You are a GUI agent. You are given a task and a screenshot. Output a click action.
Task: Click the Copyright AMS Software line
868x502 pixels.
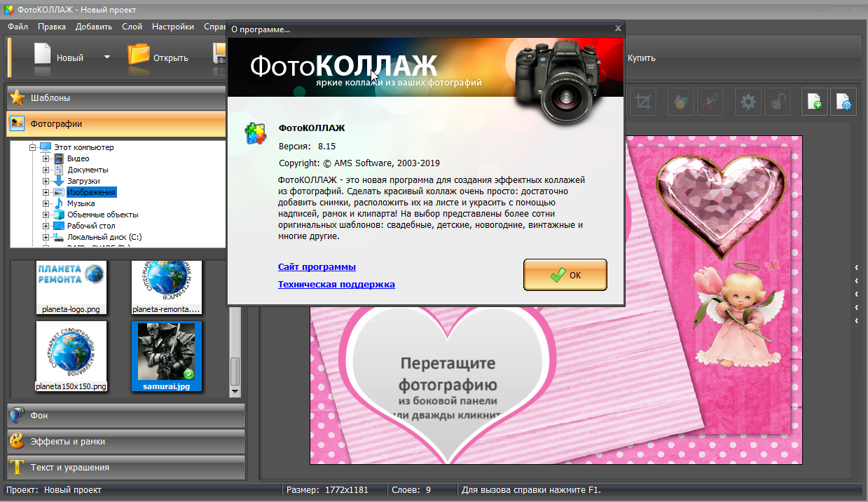pos(359,163)
